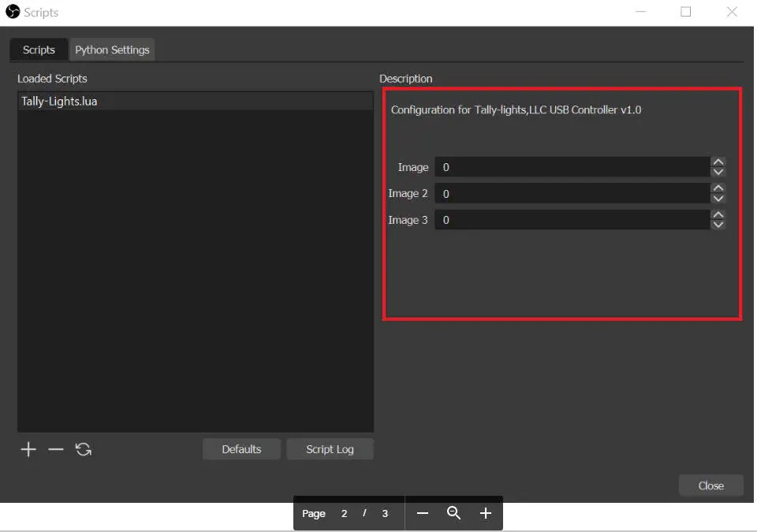757x532 pixels.
Task: Maximize the Scripts window
Action: click(685, 12)
